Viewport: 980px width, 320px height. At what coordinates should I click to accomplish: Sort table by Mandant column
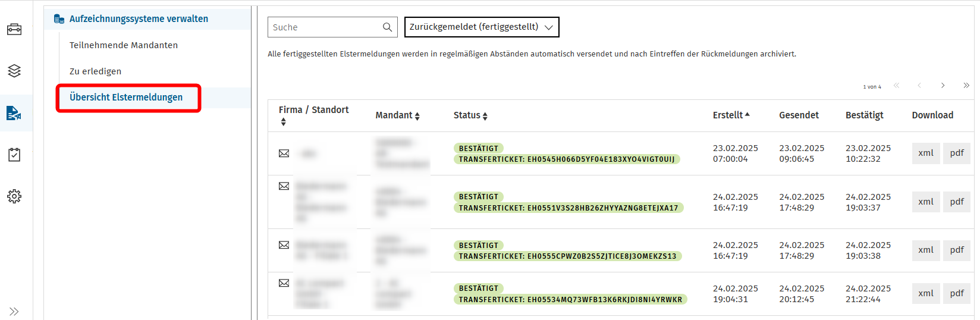coord(397,115)
